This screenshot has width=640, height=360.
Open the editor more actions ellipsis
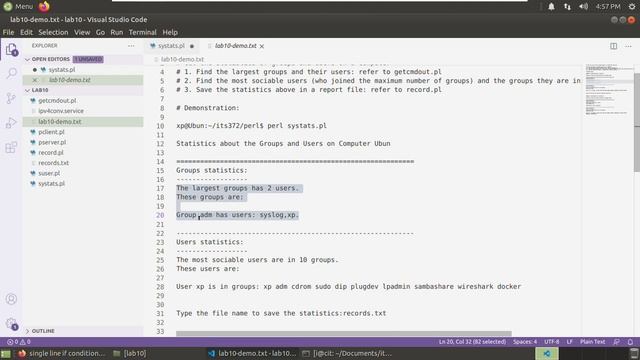(x=628, y=46)
